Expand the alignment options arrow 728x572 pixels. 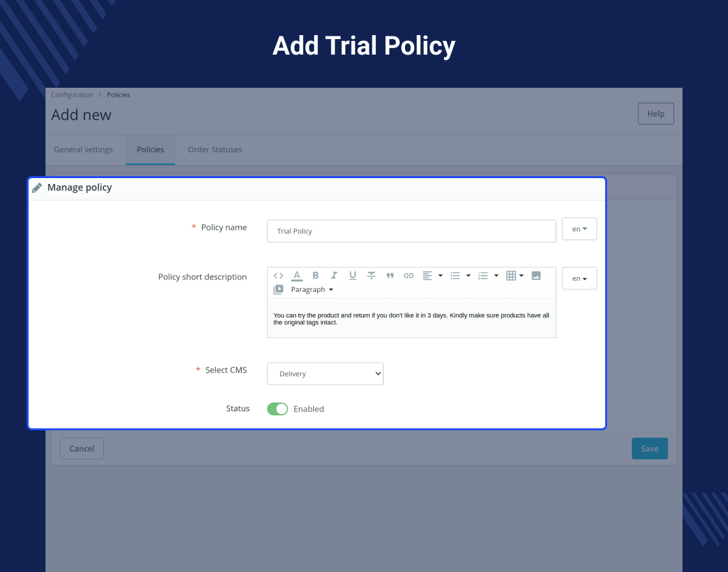coord(440,276)
